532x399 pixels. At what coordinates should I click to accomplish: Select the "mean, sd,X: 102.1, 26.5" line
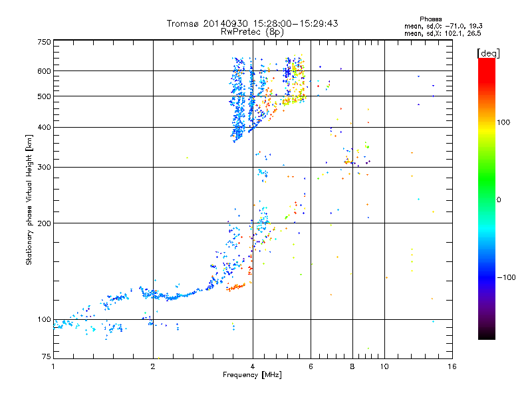click(442, 33)
